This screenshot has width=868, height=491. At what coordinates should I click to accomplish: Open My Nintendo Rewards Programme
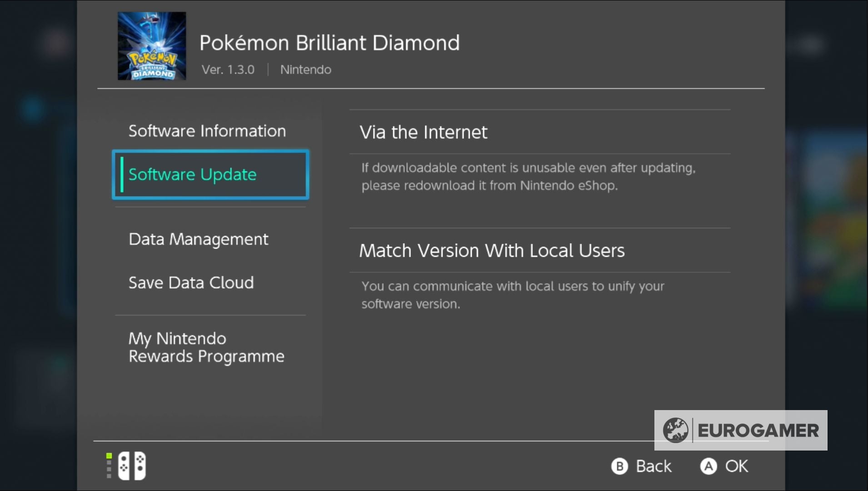pos(206,347)
